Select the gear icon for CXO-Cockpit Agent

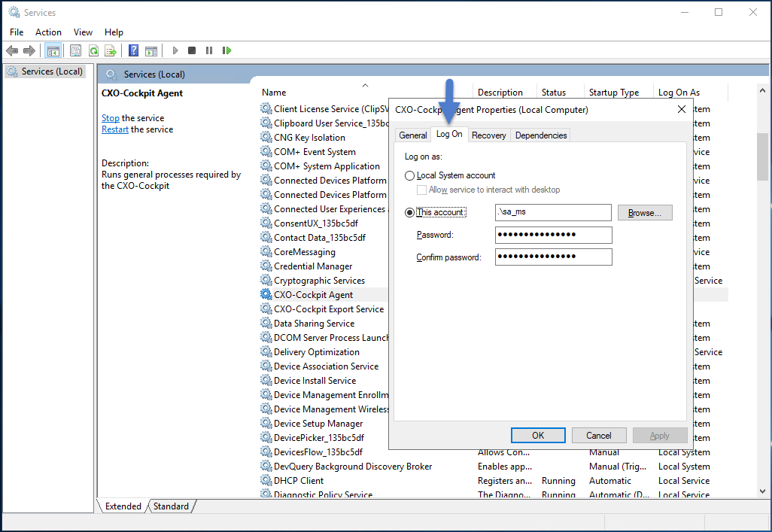266,294
